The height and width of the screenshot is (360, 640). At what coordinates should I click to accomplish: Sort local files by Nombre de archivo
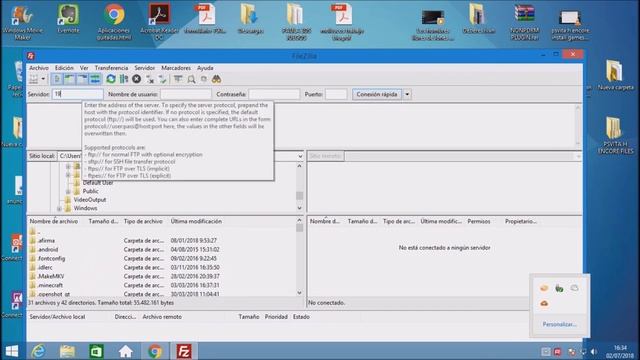click(53, 221)
